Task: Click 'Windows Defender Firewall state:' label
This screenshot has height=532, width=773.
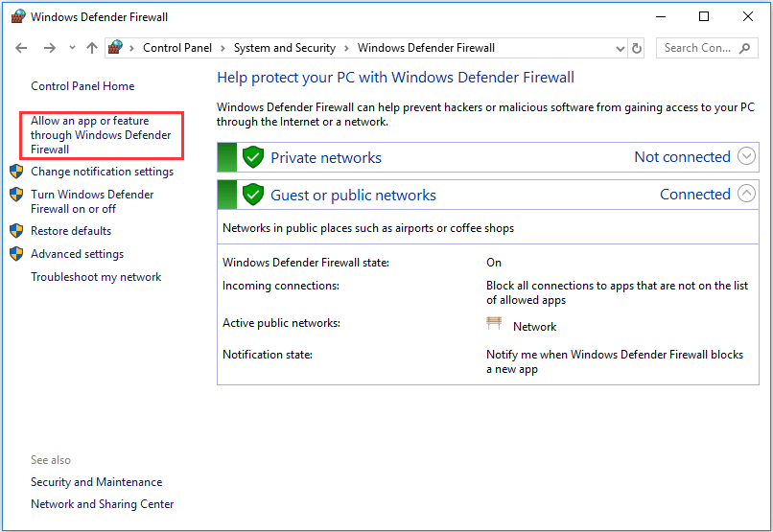Action: (306, 263)
